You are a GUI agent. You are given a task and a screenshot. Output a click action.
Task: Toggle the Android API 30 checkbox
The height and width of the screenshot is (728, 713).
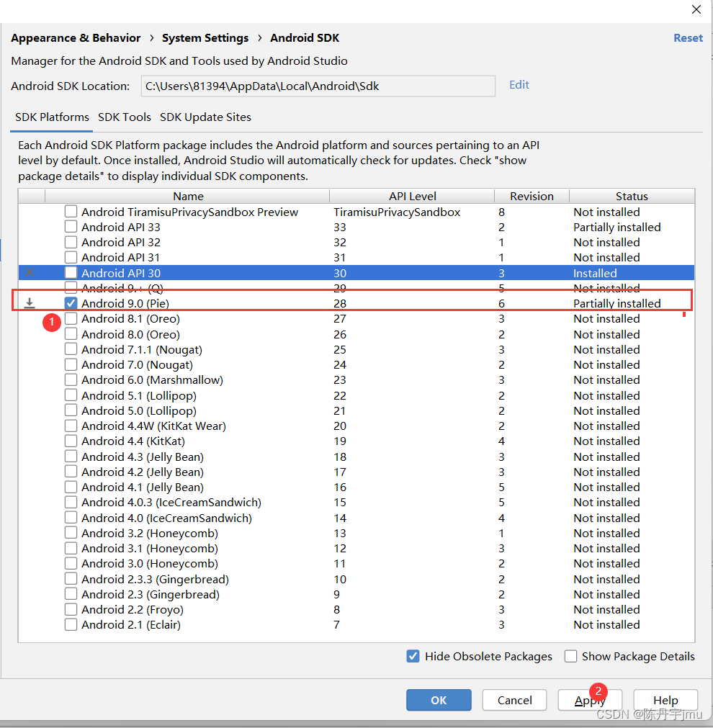(71, 272)
